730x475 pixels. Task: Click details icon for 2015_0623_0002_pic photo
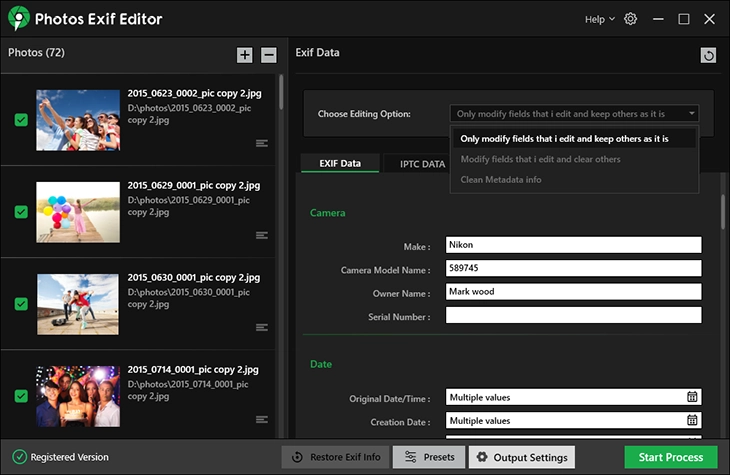coord(262,143)
